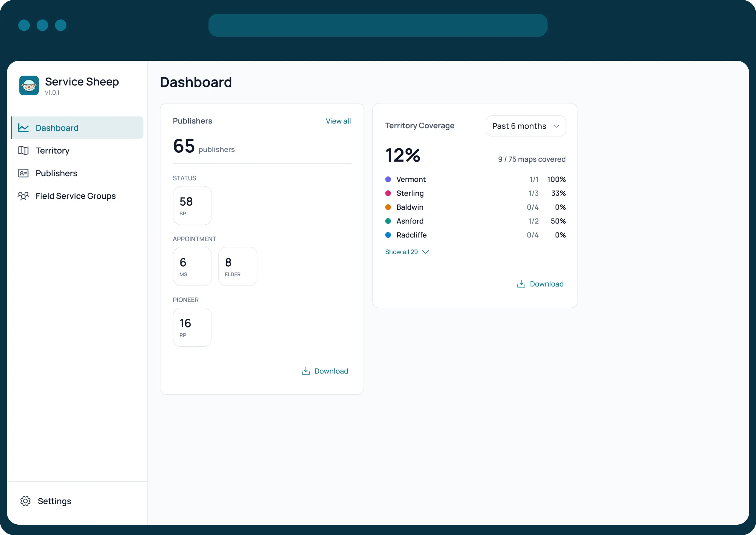Go to the Territory page

pyautogui.click(x=77, y=151)
